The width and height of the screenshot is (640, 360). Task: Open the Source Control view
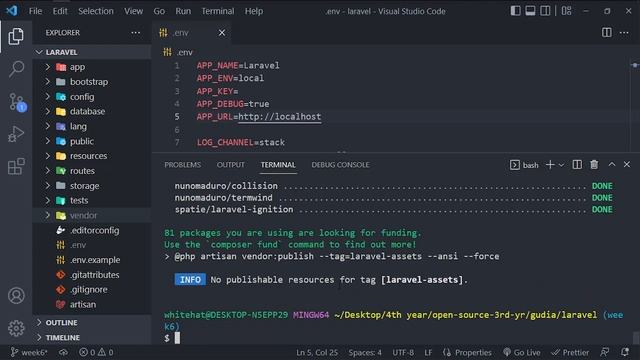pyautogui.click(x=17, y=102)
